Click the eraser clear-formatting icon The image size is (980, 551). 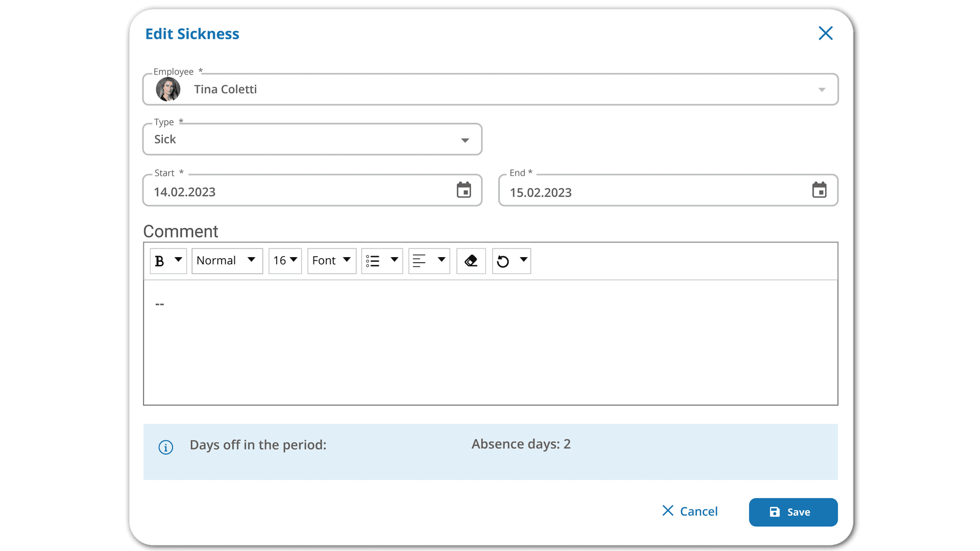(x=471, y=261)
